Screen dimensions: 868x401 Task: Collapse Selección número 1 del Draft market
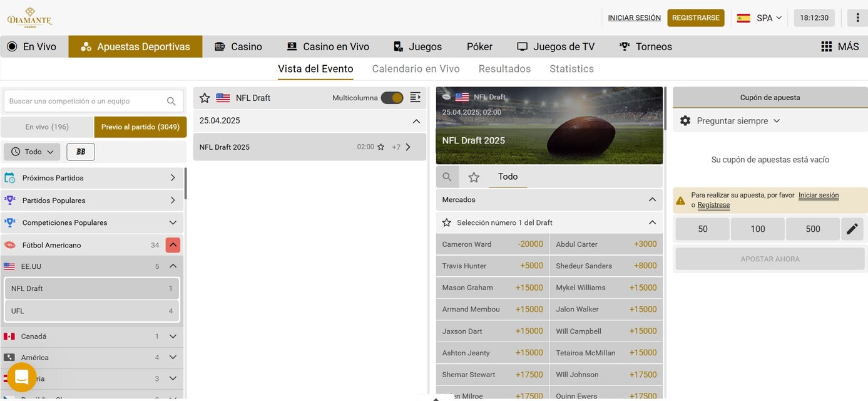coord(652,222)
